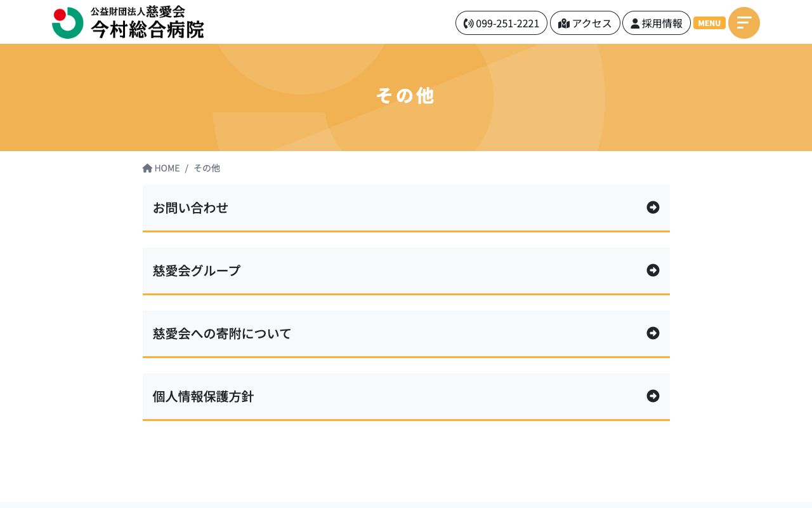The height and width of the screenshot is (508, 812).
Task: Select the 今村総合病院 hospital logo
Action: (x=128, y=22)
